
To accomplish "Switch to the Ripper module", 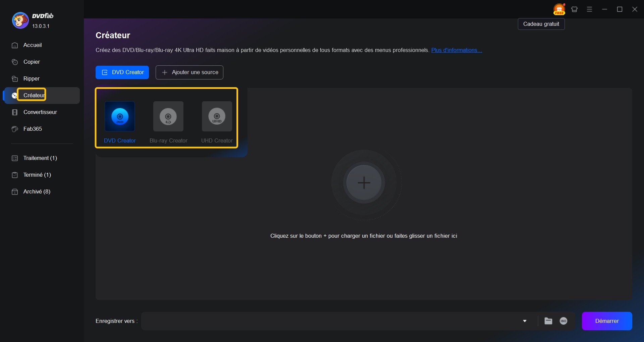I will tap(32, 79).
